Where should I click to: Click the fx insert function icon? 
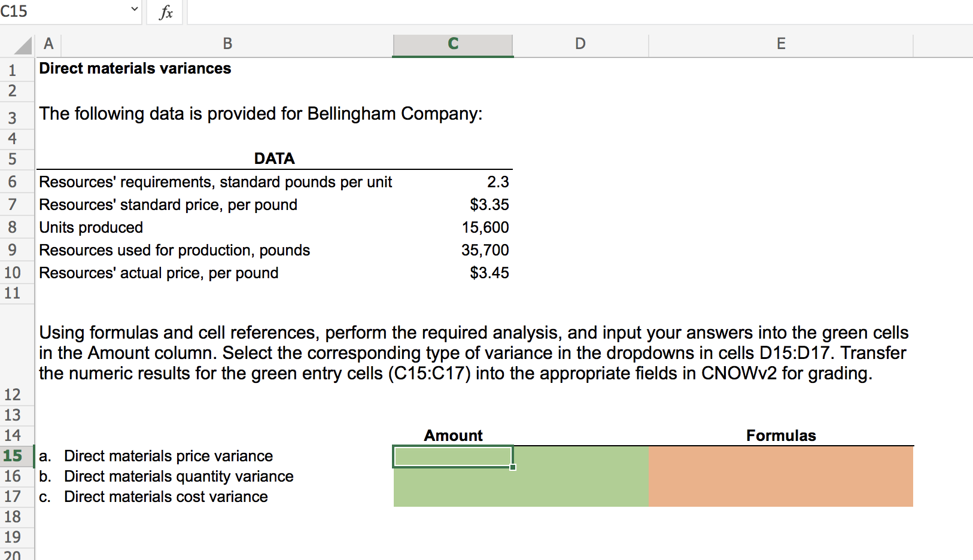pos(166,12)
